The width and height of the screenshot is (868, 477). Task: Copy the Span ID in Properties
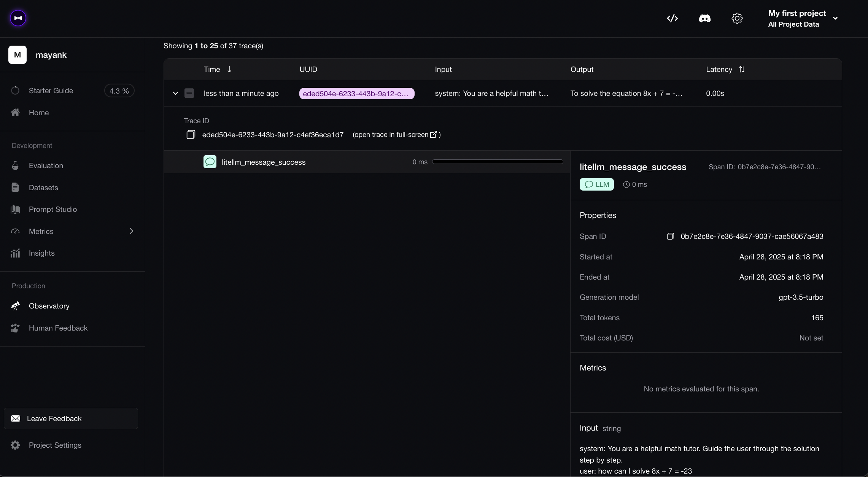click(670, 237)
